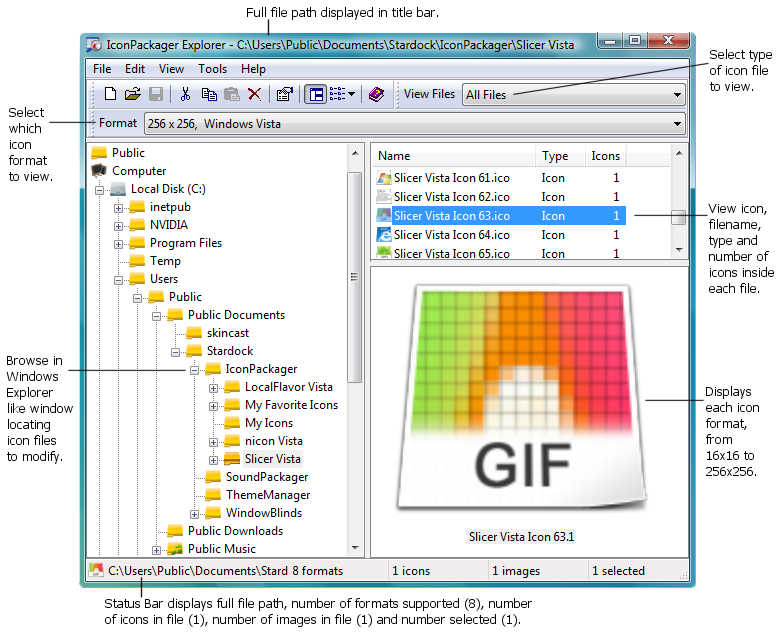
Task: Click the 8 formats status bar text
Action: 317,571
